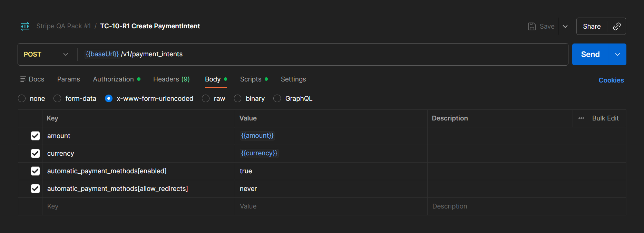Switch to the Authorization tab
The height and width of the screenshot is (233, 644).
117,79
